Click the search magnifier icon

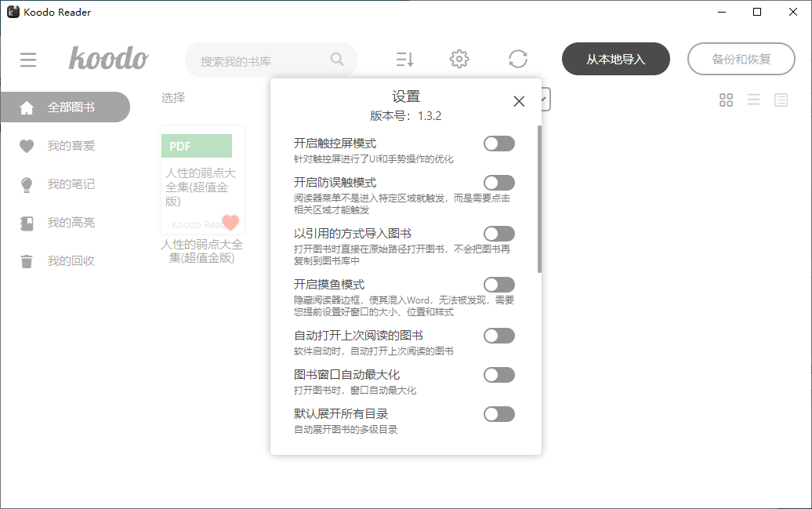pos(337,59)
